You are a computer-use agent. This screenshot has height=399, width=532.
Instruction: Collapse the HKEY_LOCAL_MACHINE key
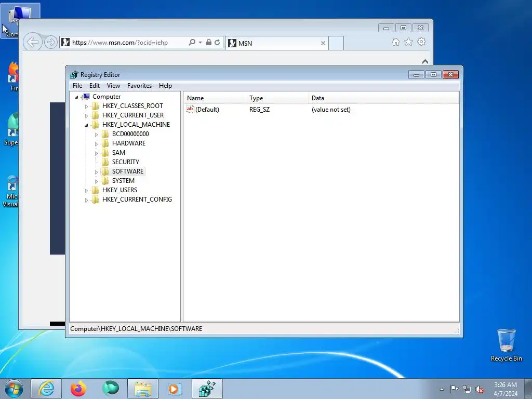click(86, 125)
